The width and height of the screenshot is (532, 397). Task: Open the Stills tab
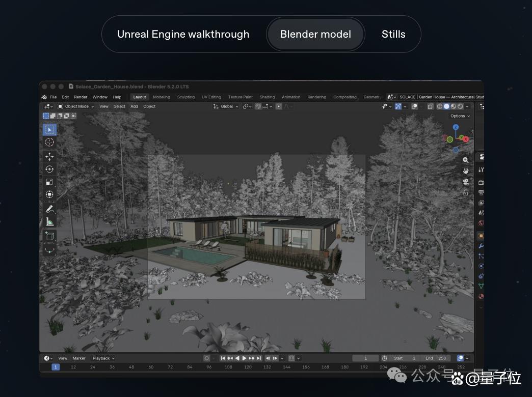393,34
